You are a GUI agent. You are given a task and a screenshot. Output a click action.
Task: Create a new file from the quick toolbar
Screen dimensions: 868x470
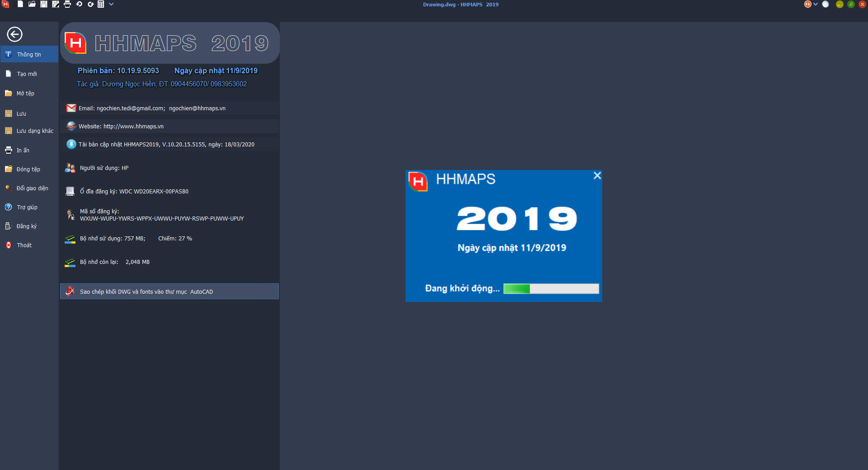20,4
